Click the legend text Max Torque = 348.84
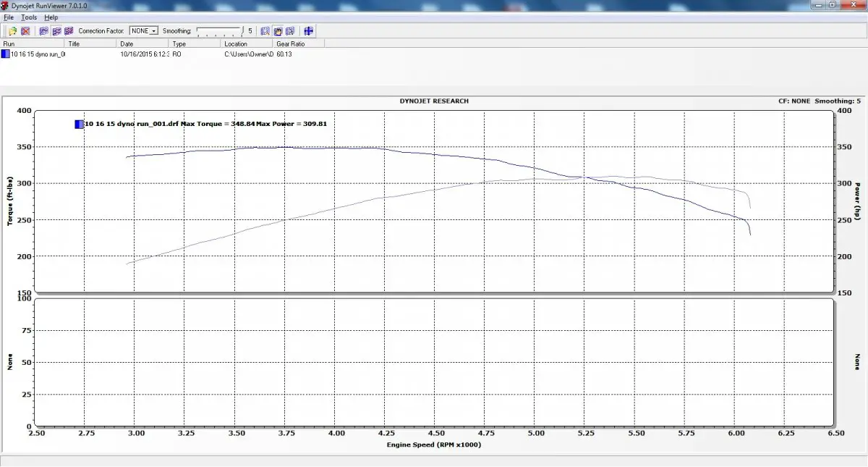Viewport: 868px width, 467px height. 217,124
